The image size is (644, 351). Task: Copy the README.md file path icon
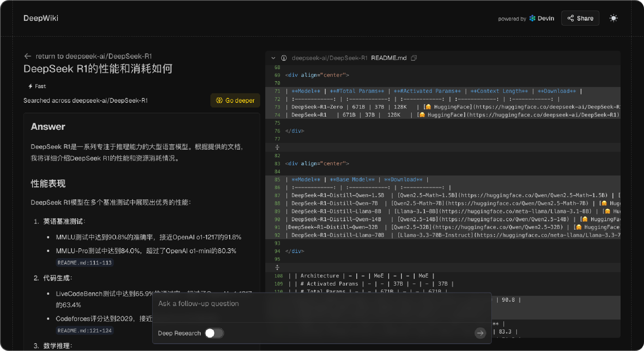pos(414,58)
